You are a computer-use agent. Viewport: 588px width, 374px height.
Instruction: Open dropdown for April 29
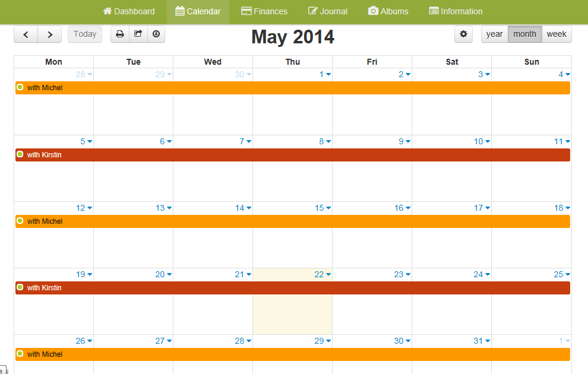169,75
